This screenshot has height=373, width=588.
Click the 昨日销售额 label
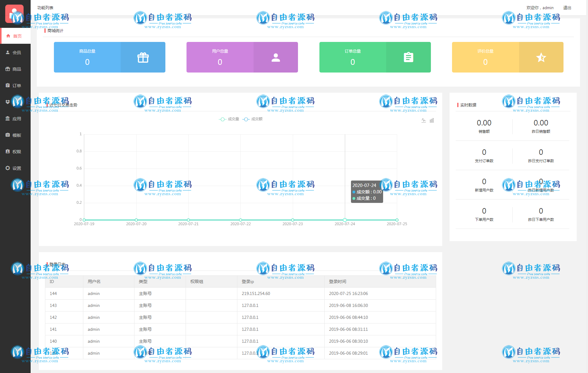pyautogui.click(x=541, y=131)
